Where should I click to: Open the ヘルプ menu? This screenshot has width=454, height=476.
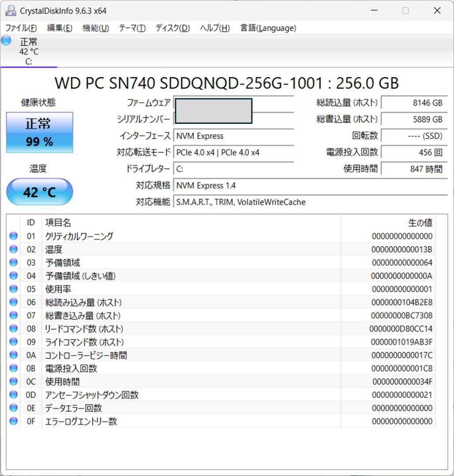[215, 28]
